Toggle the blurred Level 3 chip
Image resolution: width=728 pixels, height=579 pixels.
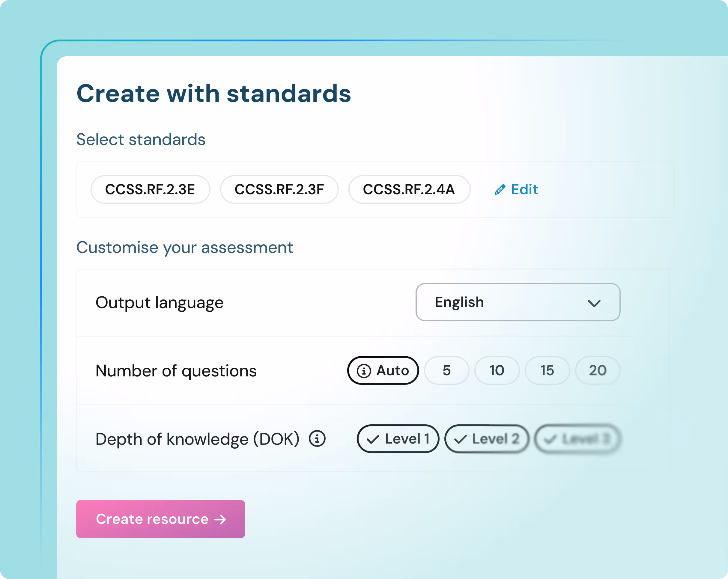(x=577, y=439)
